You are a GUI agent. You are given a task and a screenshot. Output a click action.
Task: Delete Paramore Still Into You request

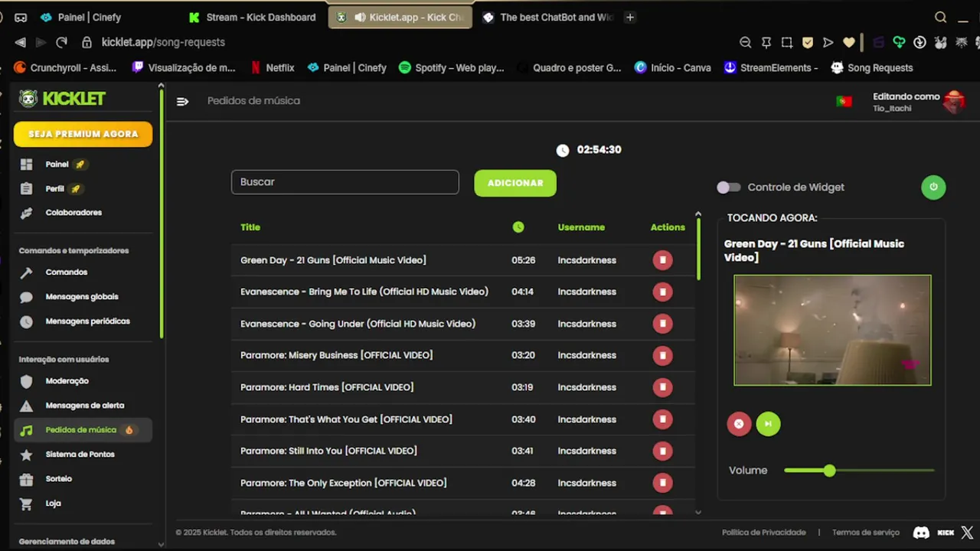[662, 451]
